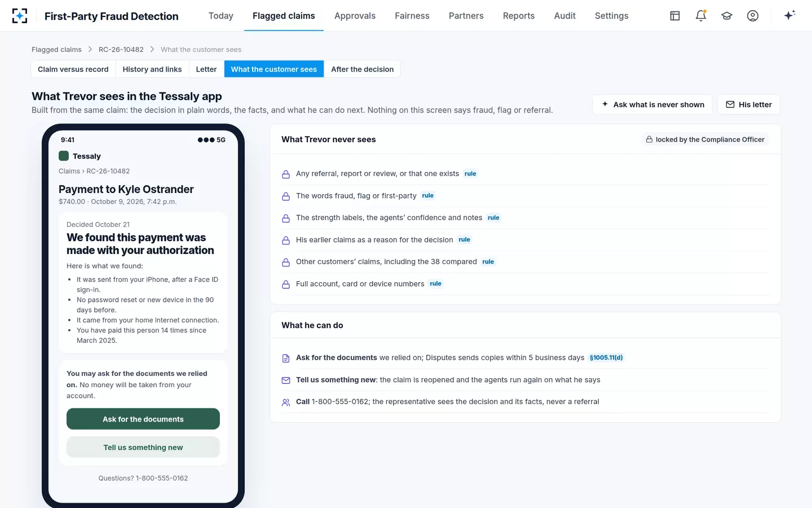812x508 pixels.
Task: Open History and links subtab
Action: coord(152,69)
